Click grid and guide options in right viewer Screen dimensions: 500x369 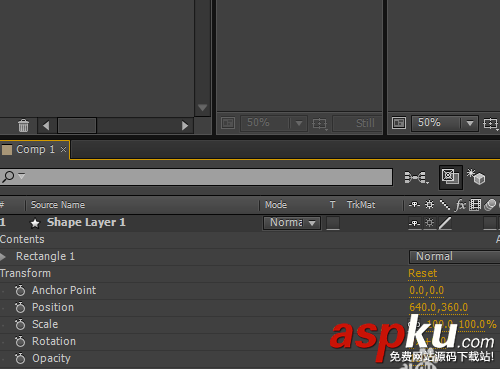pyautogui.click(x=491, y=124)
